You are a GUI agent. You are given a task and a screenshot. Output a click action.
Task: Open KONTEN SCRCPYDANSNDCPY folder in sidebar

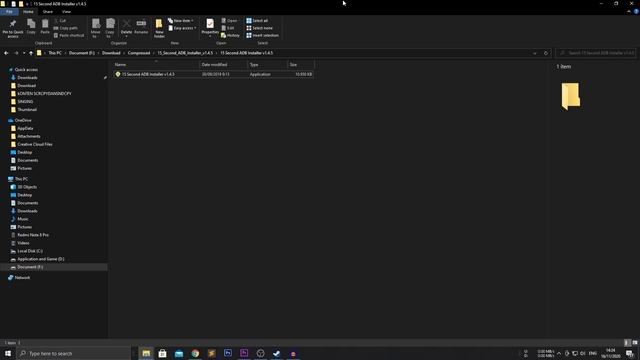coord(44,93)
